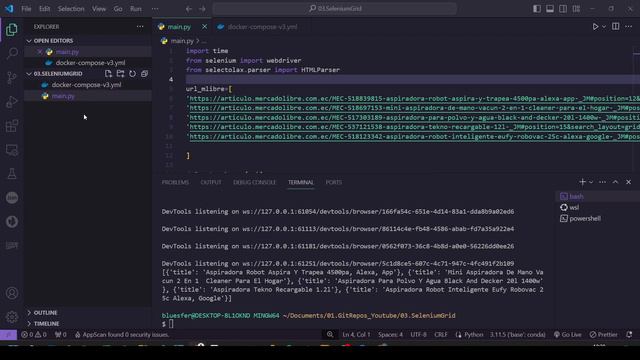Screen dimensions: 640x360
Task: Open the Search view in activity bar
Action: pyautogui.click(x=12, y=53)
